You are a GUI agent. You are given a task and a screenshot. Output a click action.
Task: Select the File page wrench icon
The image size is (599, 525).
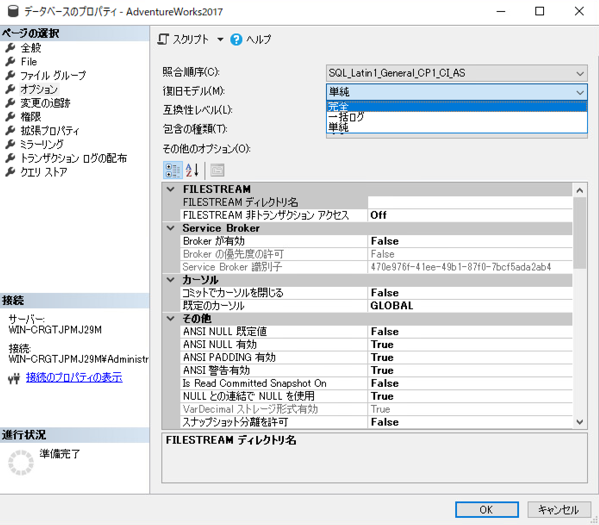(x=10, y=62)
